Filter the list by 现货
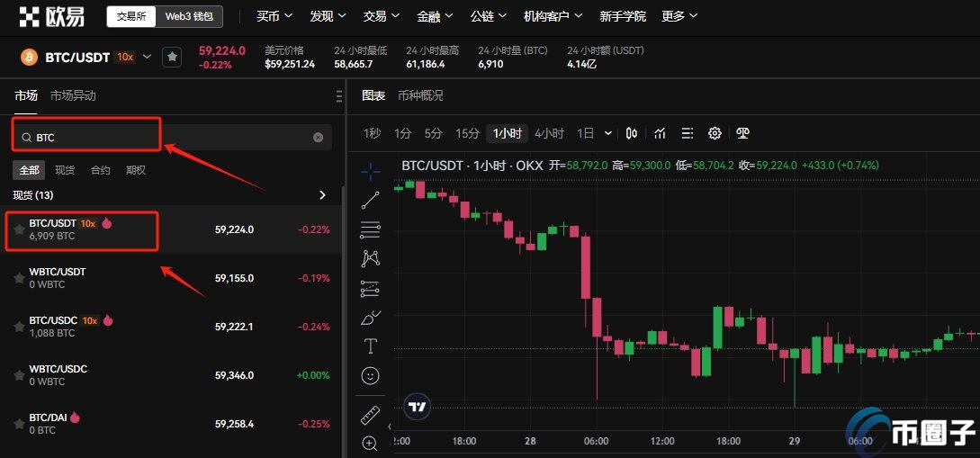Screen dimensions: 980x458 tap(65, 170)
